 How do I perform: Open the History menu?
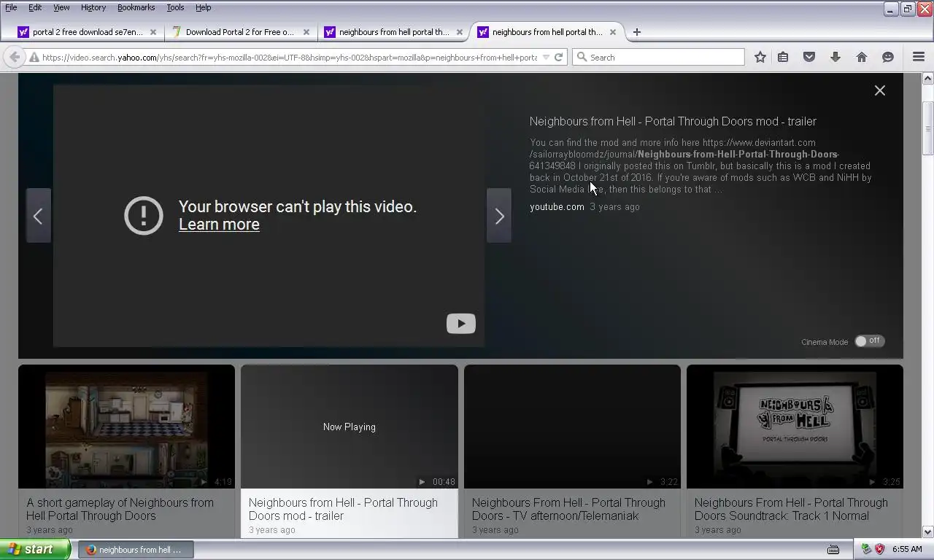click(93, 7)
